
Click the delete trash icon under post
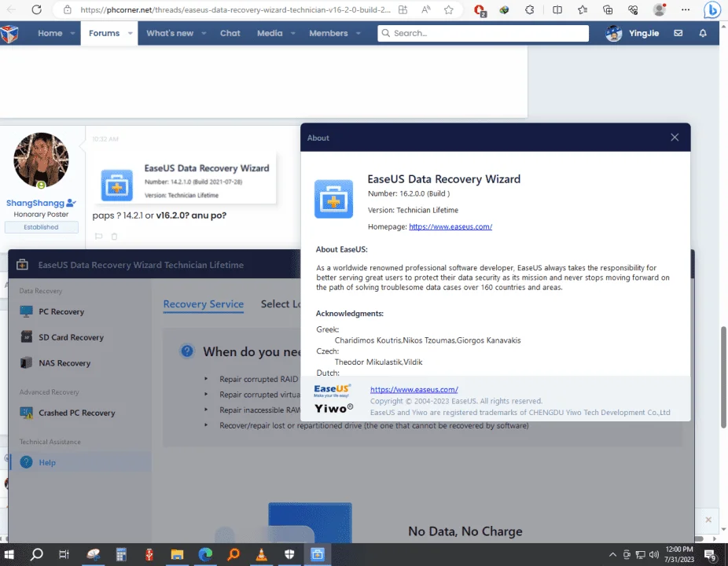tap(114, 237)
